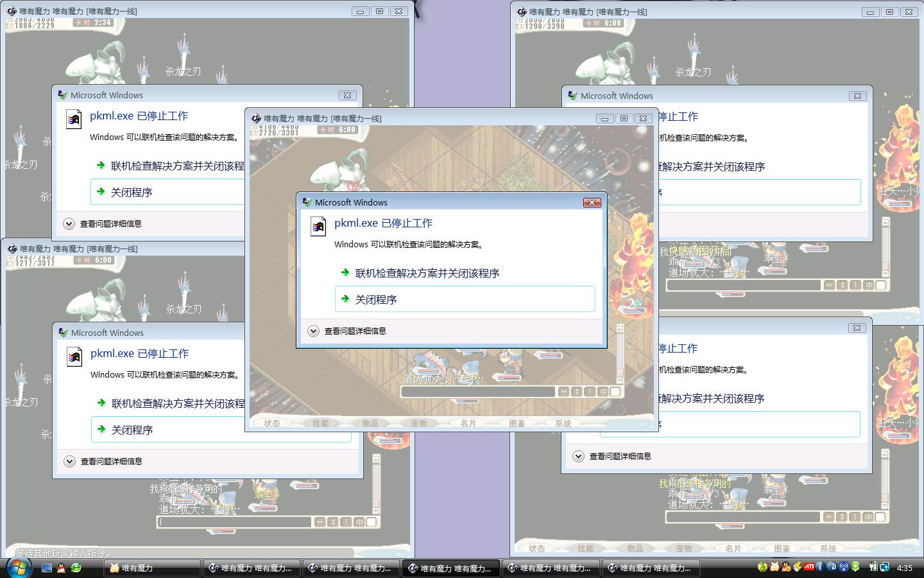Click chat scroll-down arrow in bottom-left game window
Viewport: 924px width, 578px height.
[x=376, y=511]
